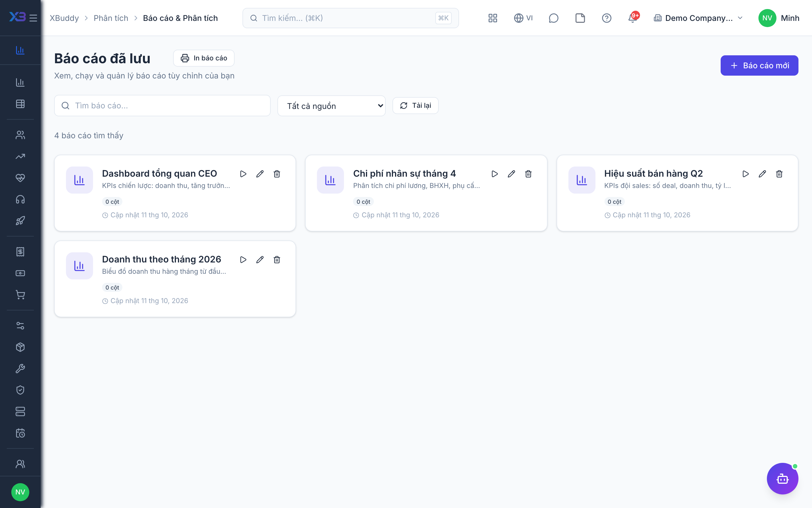
Task: Open the Dashboard tổng quan CEO card title
Action: (x=159, y=174)
